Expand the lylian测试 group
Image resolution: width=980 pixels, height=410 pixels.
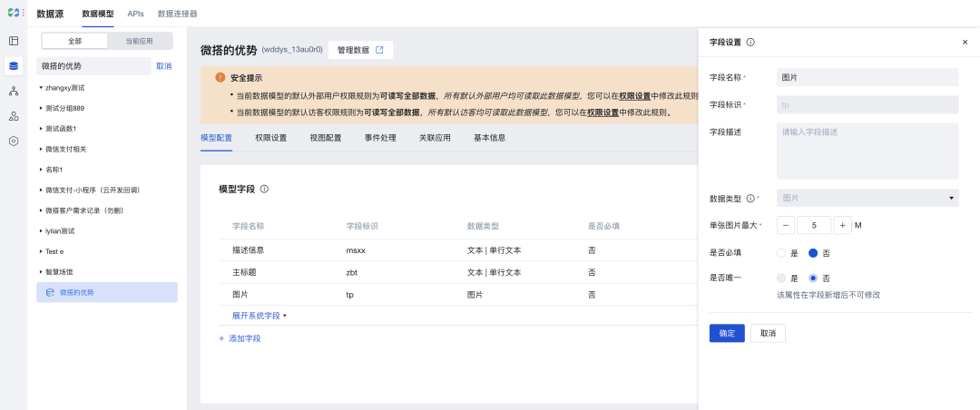click(41, 231)
